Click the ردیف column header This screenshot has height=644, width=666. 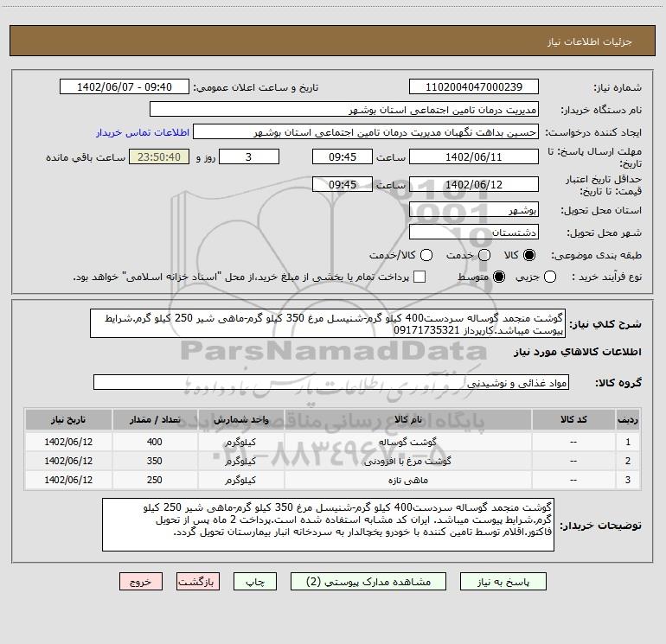628,420
